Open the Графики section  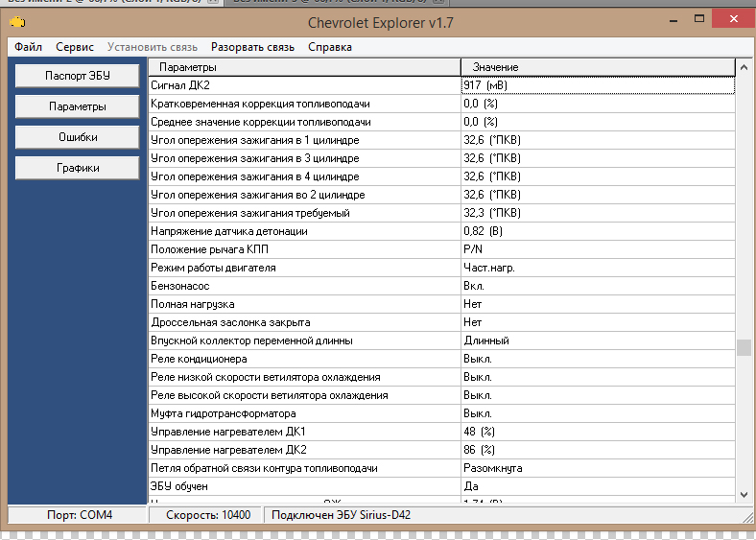point(78,168)
